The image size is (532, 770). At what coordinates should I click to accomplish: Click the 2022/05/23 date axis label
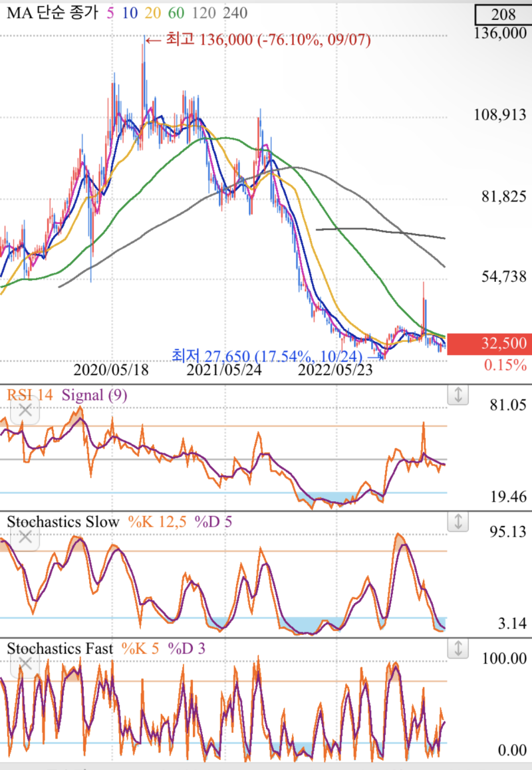click(336, 370)
